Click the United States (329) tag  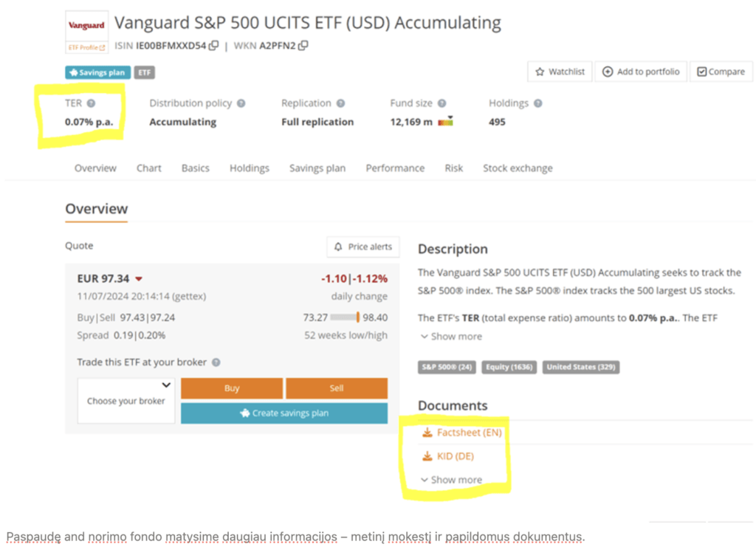pos(581,367)
